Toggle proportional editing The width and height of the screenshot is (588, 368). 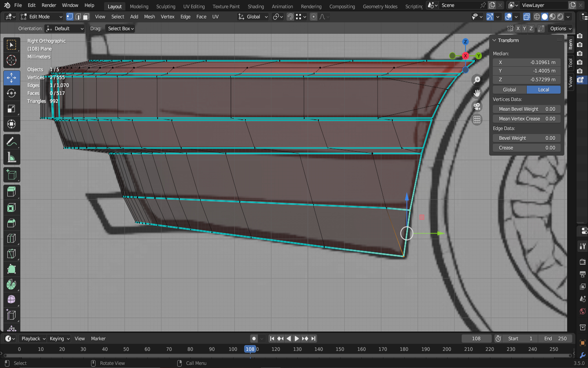(x=314, y=17)
